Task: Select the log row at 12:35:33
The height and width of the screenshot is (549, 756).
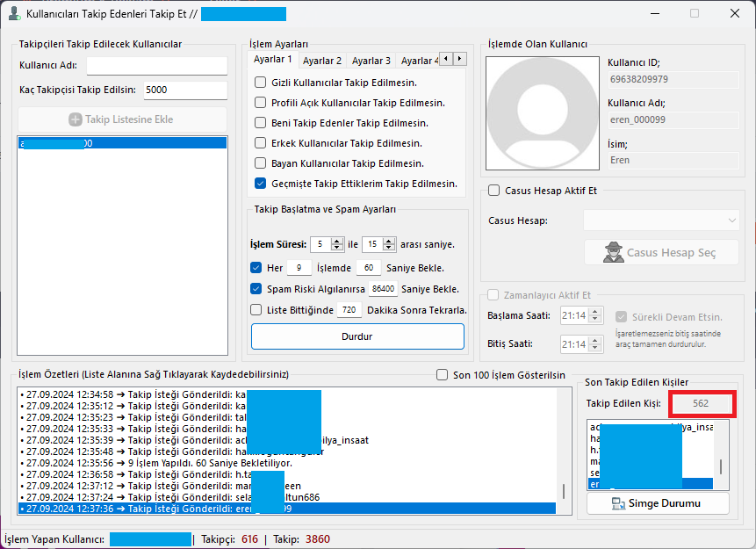Action: click(287, 429)
